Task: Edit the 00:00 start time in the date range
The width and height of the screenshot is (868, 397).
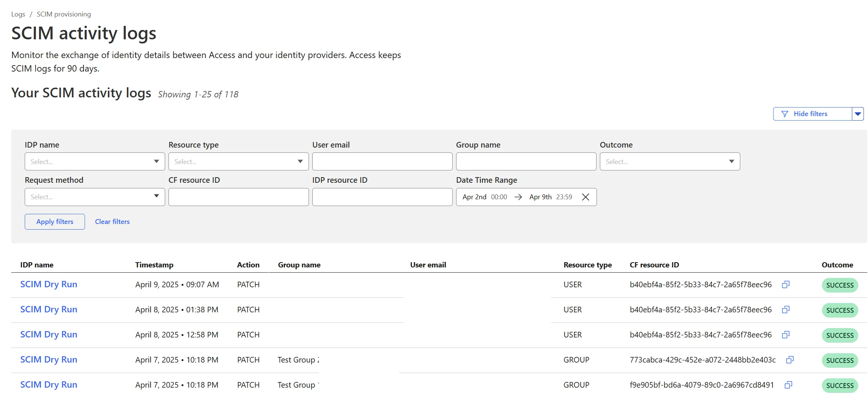Action: [499, 197]
